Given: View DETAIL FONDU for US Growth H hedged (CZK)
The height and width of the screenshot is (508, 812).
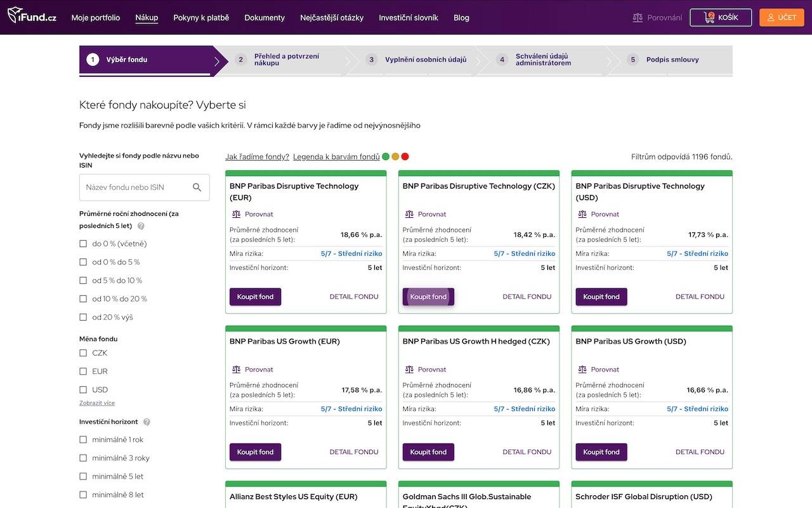Looking at the screenshot, I should click(x=527, y=452).
